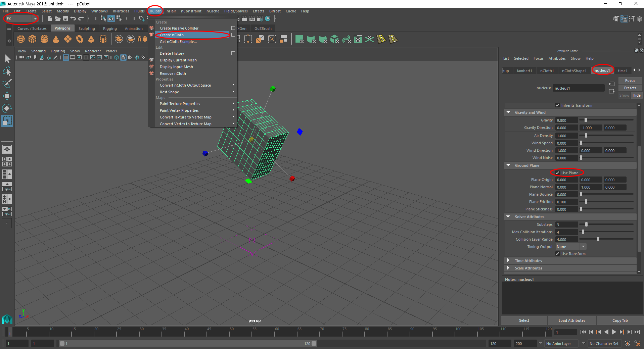Toggle viewport grid display icon
The height and width of the screenshot is (349, 644).
(66, 58)
